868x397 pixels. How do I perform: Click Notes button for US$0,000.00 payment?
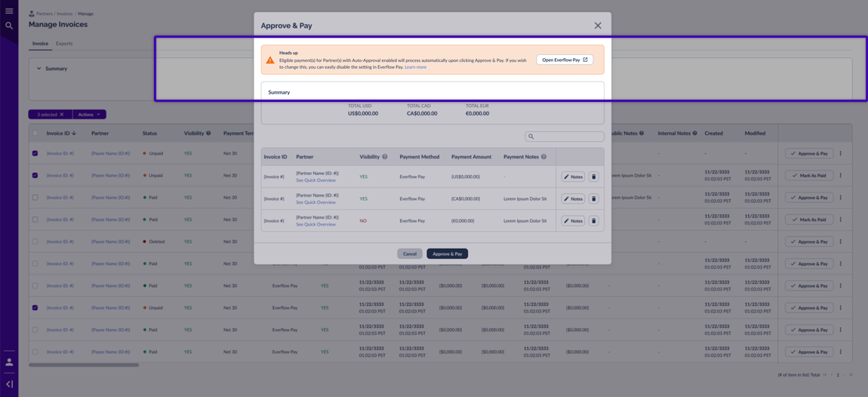(573, 177)
